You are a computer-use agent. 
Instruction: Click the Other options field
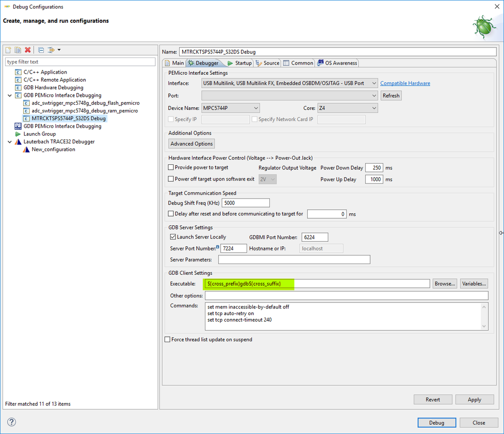pyautogui.click(x=347, y=295)
